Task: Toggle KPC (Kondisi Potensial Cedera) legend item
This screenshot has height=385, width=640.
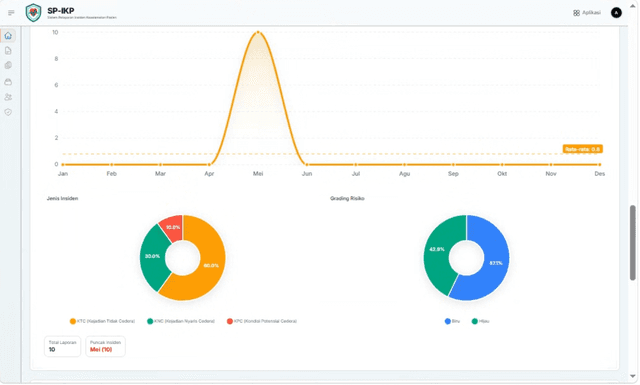Action: (262, 321)
